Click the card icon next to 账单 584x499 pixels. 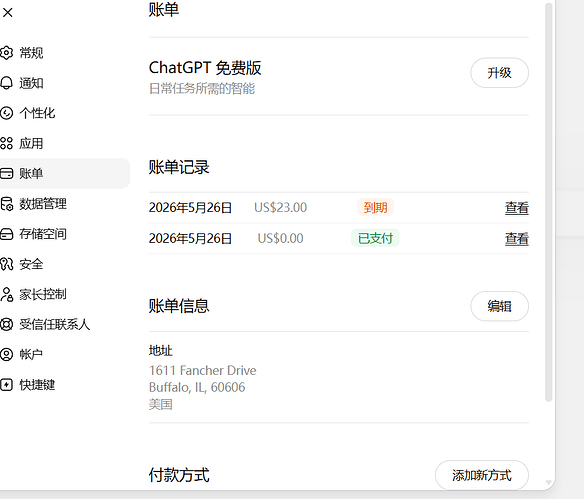pos(6,173)
